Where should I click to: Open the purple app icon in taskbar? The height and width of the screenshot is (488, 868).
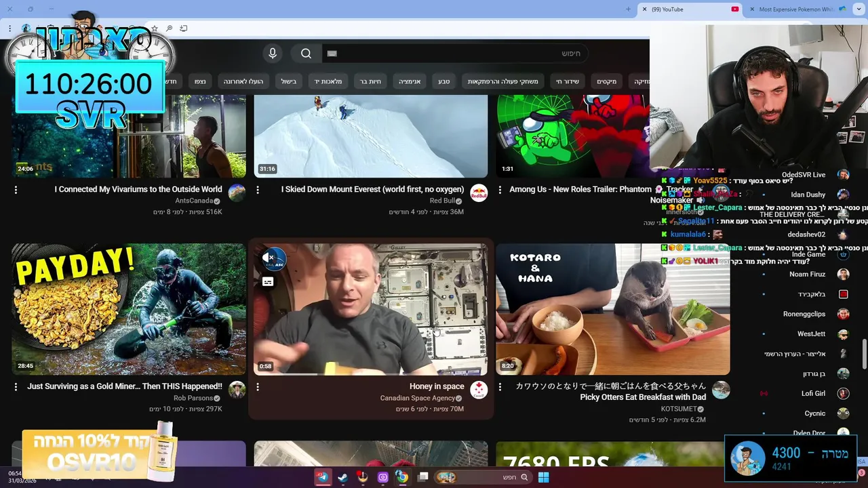click(382, 477)
